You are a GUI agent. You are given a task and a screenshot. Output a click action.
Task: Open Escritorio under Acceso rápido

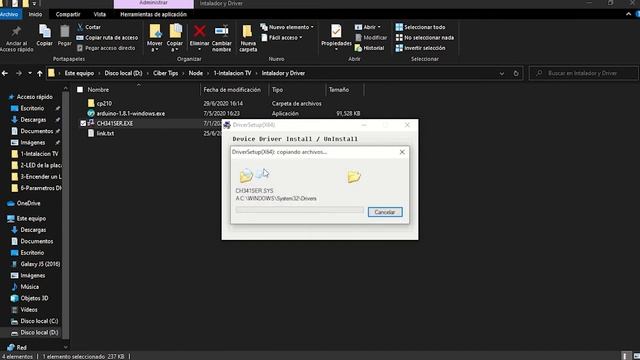(x=32, y=109)
